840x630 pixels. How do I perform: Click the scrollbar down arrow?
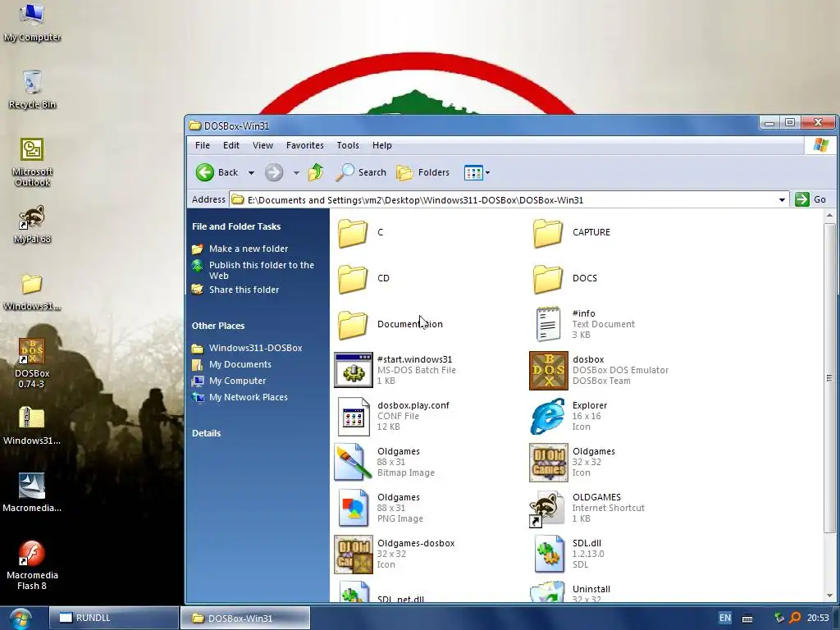(829, 596)
